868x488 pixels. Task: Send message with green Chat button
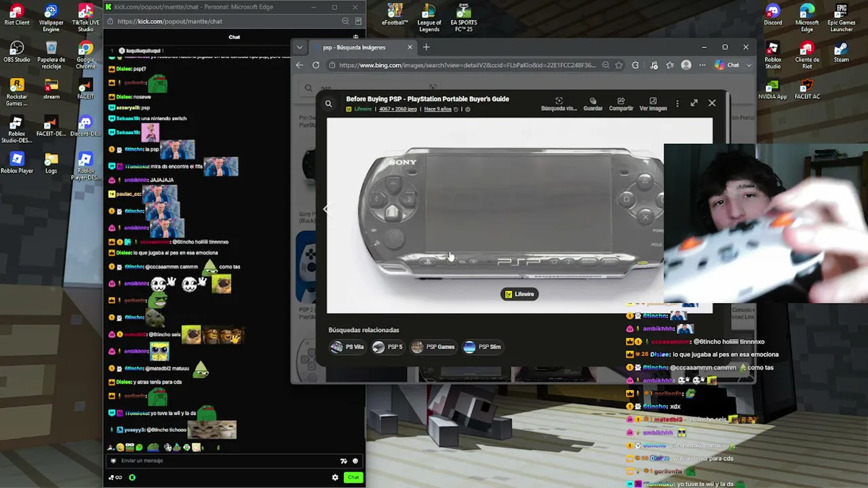tap(353, 478)
